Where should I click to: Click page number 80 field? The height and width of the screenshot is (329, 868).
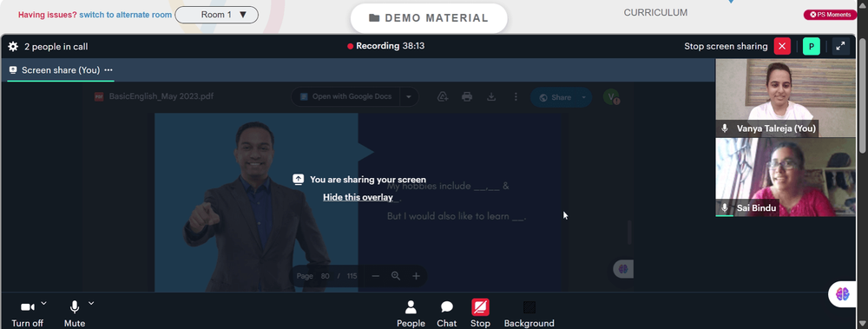[x=325, y=276]
